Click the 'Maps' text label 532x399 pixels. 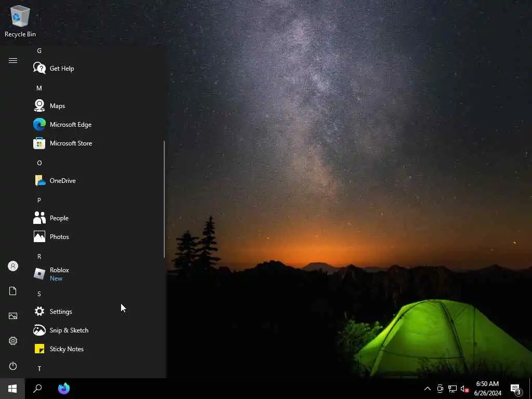tap(57, 106)
